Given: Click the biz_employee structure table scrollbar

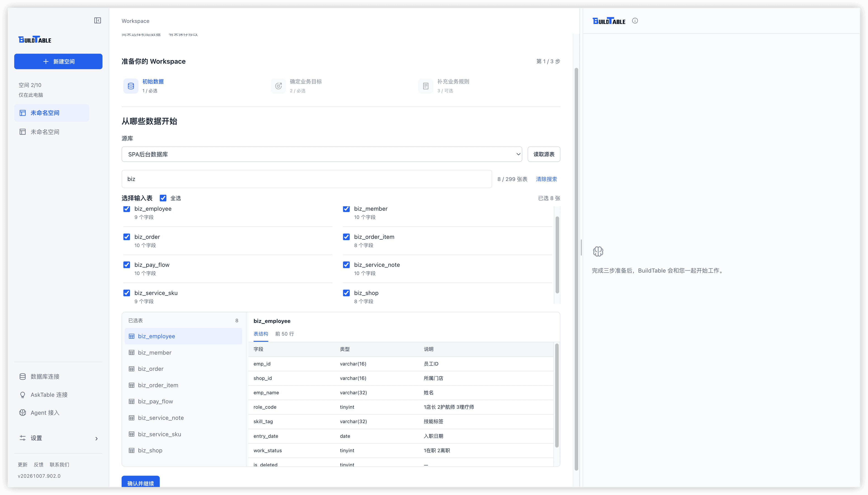Looking at the screenshot, I should coord(557,395).
